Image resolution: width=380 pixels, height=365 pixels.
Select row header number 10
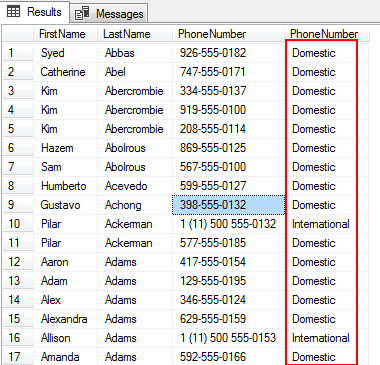click(x=18, y=224)
